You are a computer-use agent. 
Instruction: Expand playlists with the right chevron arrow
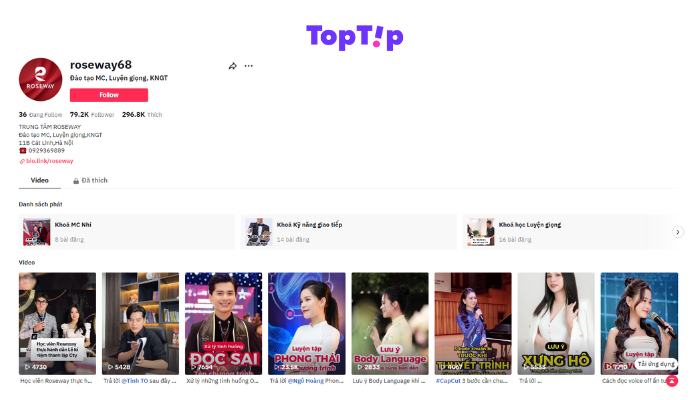pyautogui.click(x=678, y=232)
